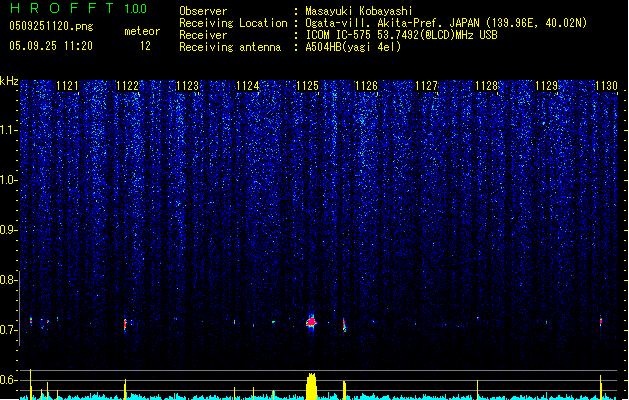Image resolution: width=629 pixels, height=400 pixels.
Task: Click the meteor count value 12
Action: tap(145, 46)
